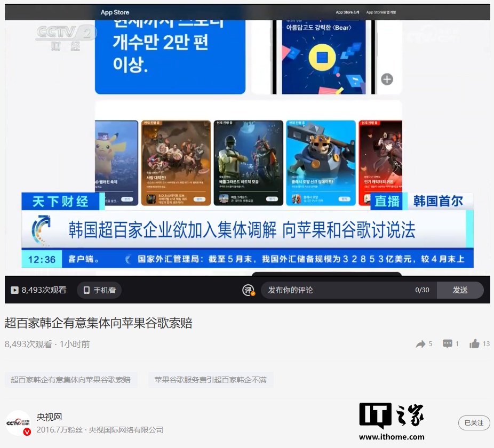
Task: Open tag 超百家韩企有意集体向苹果谷歌索赔
Action: 71,380
